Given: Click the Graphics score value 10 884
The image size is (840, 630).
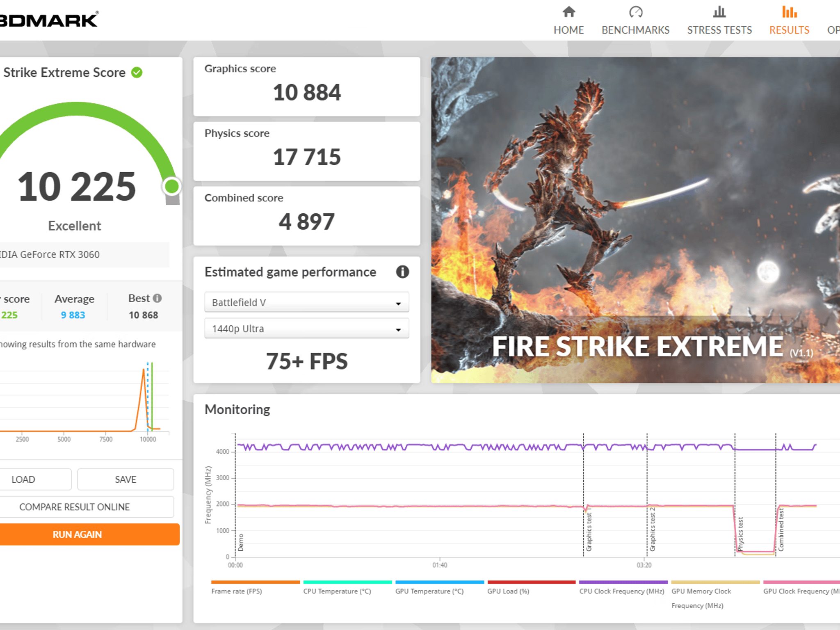Looking at the screenshot, I should (x=307, y=92).
